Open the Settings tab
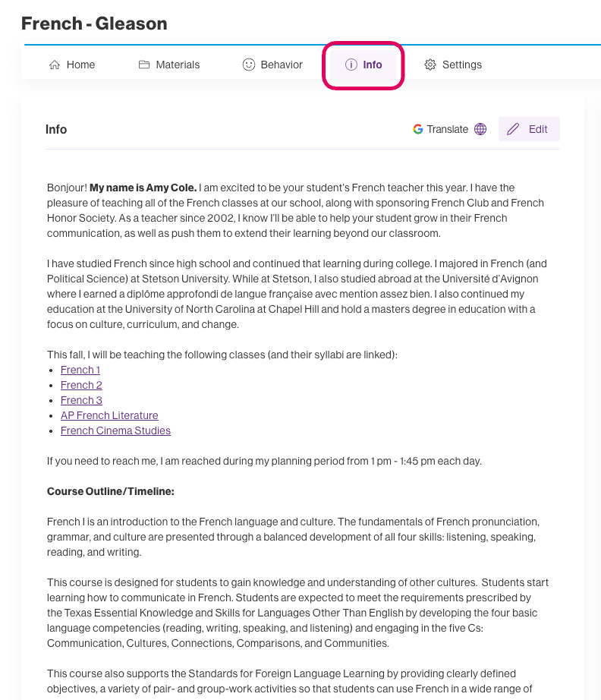The image size is (601, 700). coord(461,65)
